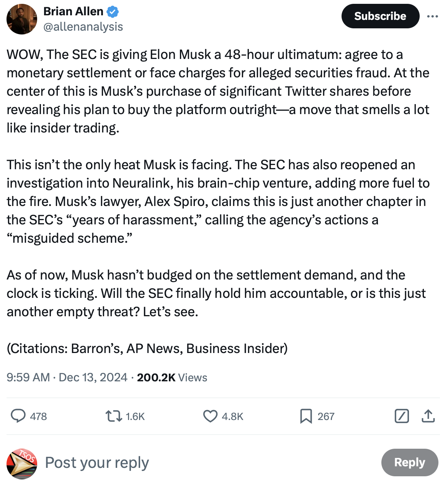Click the blue verified checkmark badge

tap(112, 12)
